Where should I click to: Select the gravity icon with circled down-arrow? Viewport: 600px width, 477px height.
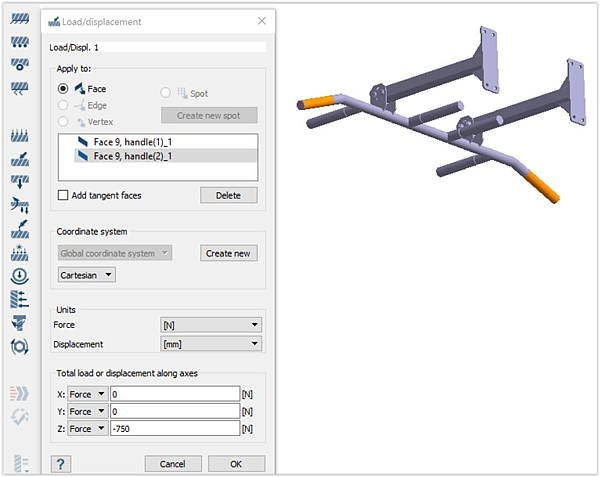click(x=20, y=276)
